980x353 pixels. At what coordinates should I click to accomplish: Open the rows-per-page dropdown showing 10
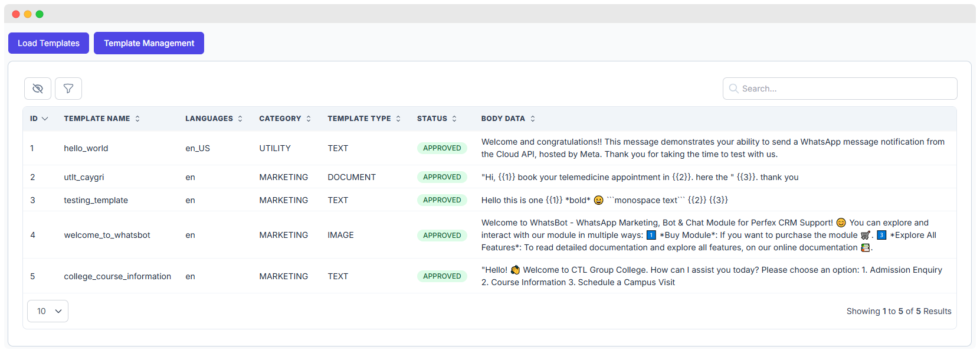48,311
